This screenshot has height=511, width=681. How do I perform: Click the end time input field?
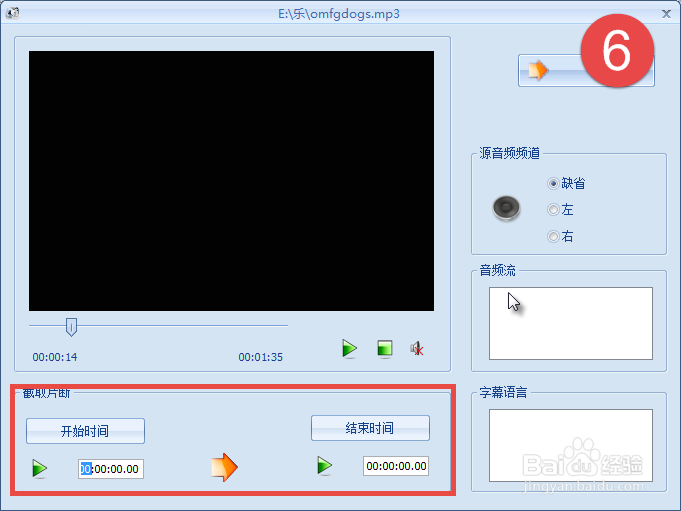[x=396, y=466]
